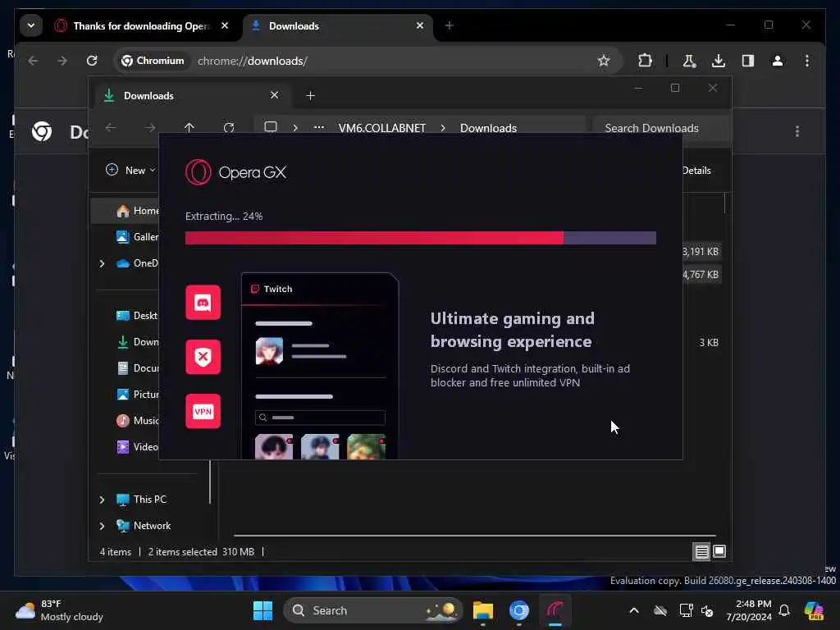
Task: Click the Opera GX logo
Action: 235,172
